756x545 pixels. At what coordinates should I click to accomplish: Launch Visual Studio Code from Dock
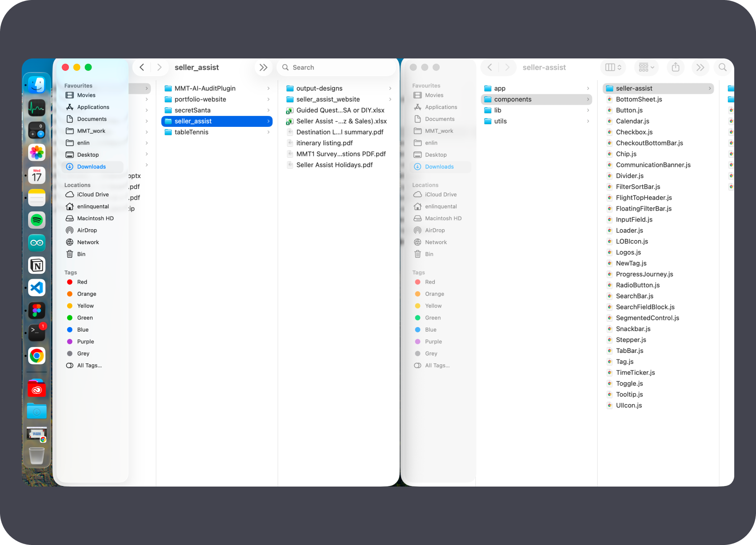coord(37,288)
